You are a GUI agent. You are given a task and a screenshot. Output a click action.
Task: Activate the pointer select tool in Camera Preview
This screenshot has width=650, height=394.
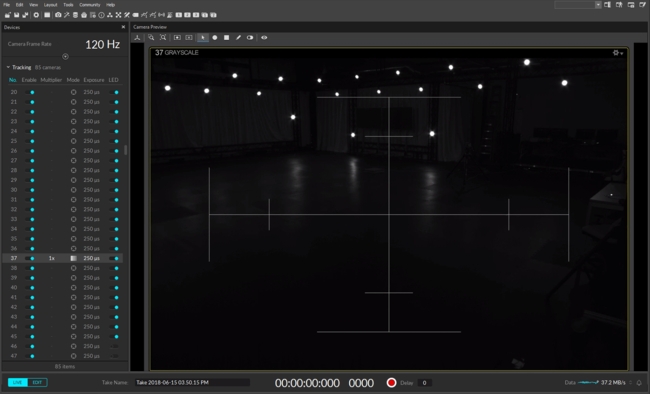tap(203, 37)
